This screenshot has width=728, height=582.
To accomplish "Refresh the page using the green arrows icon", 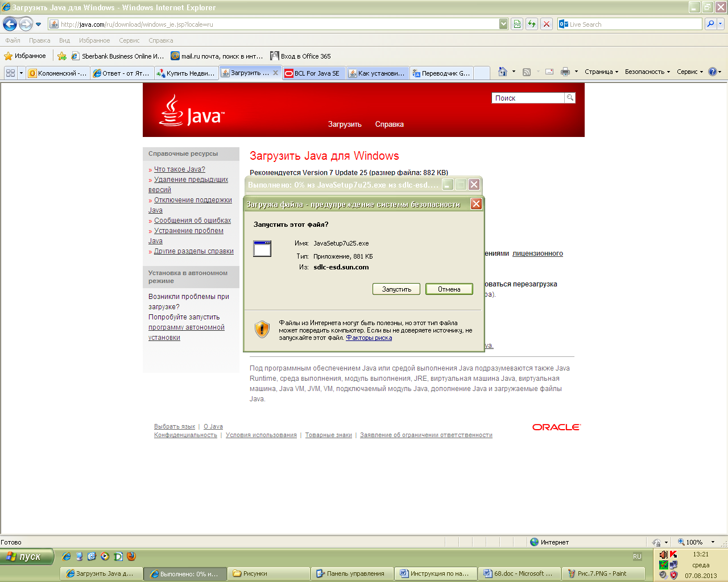I will tap(532, 24).
